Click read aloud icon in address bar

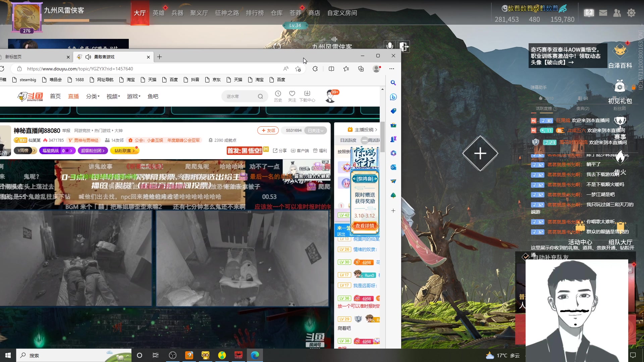286,69
